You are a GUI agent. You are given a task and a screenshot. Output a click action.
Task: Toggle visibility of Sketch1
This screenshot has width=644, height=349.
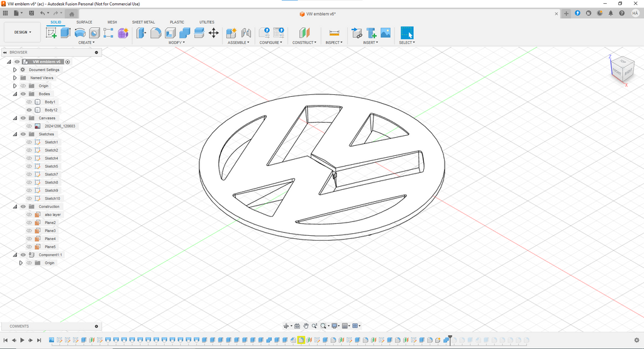[x=29, y=142]
